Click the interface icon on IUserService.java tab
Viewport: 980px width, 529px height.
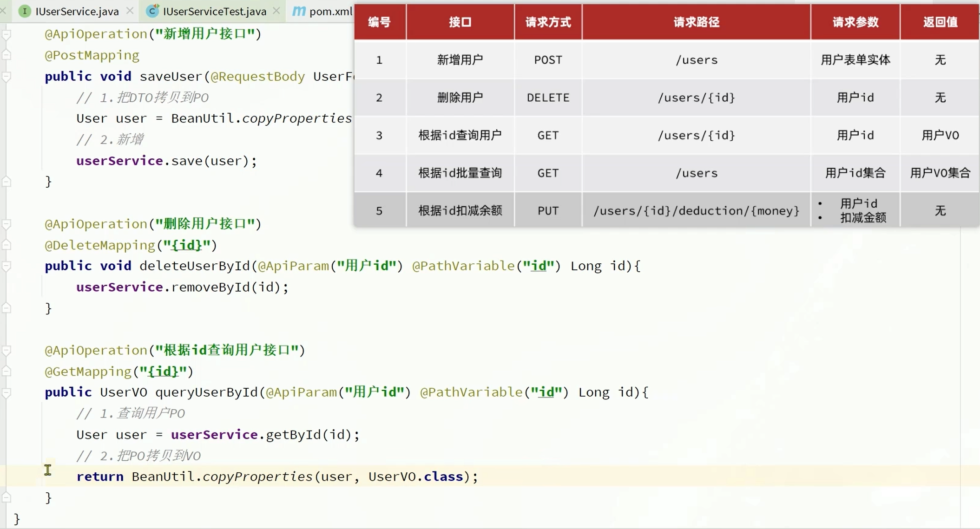[x=24, y=11]
